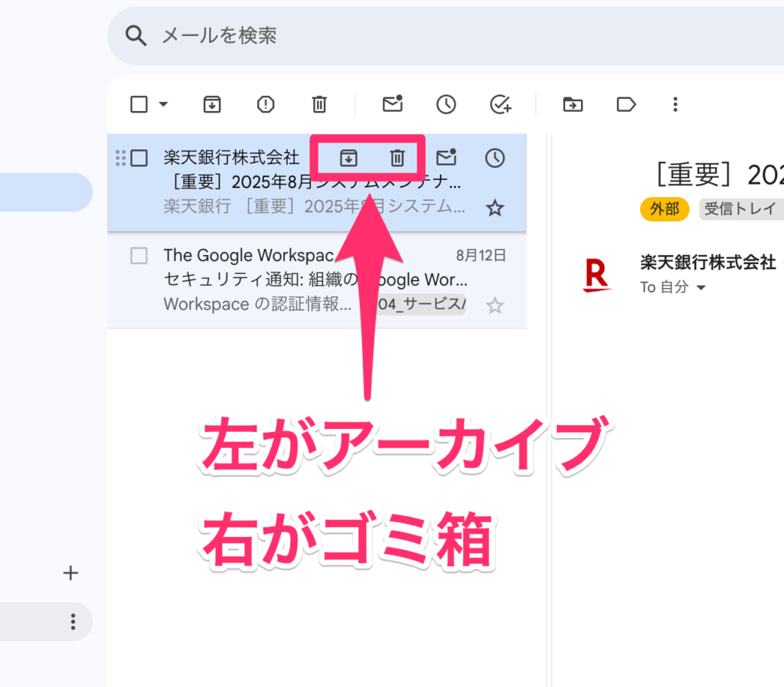The width and height of the screenshot is (784, 687).
Task: Star the 楽天銀行株式会社 email
Action: point(495,208)
